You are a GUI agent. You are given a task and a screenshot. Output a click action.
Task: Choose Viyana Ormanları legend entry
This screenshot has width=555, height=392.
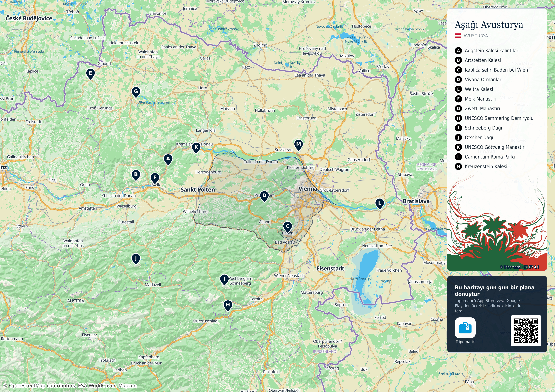(483, 80)
